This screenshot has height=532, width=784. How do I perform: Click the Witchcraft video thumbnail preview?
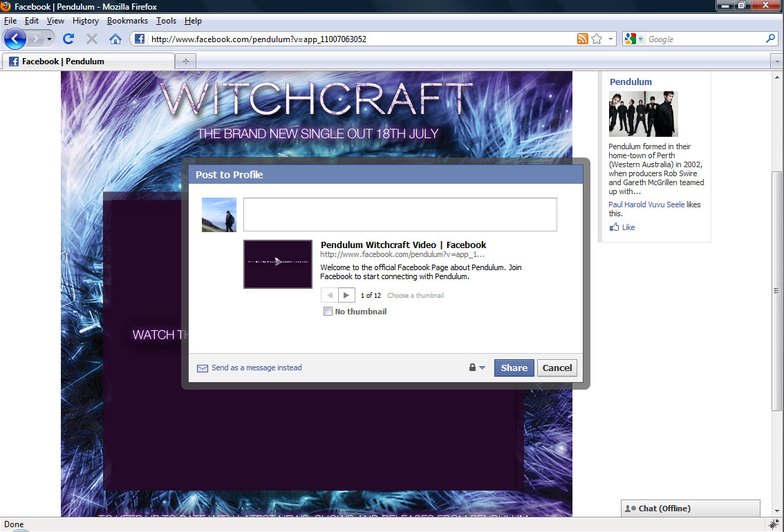click(x=278, y=264)
